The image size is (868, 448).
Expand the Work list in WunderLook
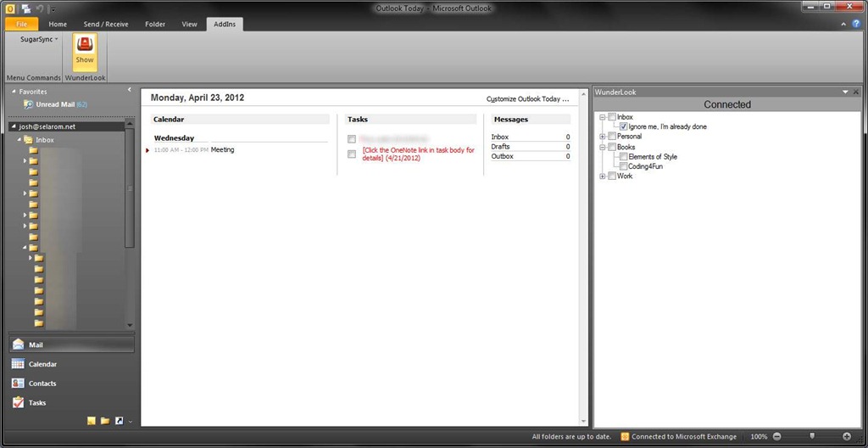pyautogui.click(x=602, y=176)
